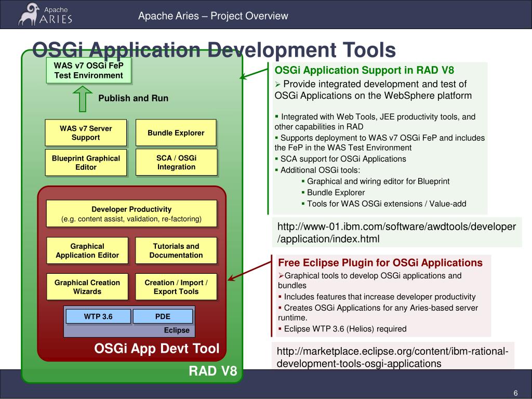
Task: Click the green Publish and Run arrow
Action: point(83,99)
